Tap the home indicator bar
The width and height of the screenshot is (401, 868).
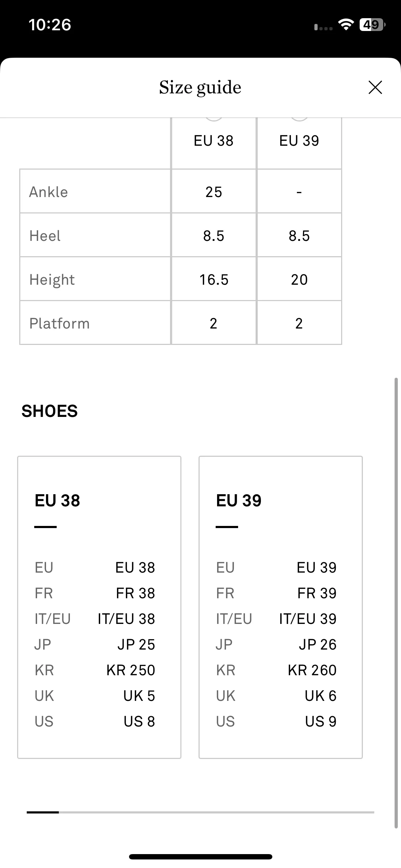click(x=201, y=857)
